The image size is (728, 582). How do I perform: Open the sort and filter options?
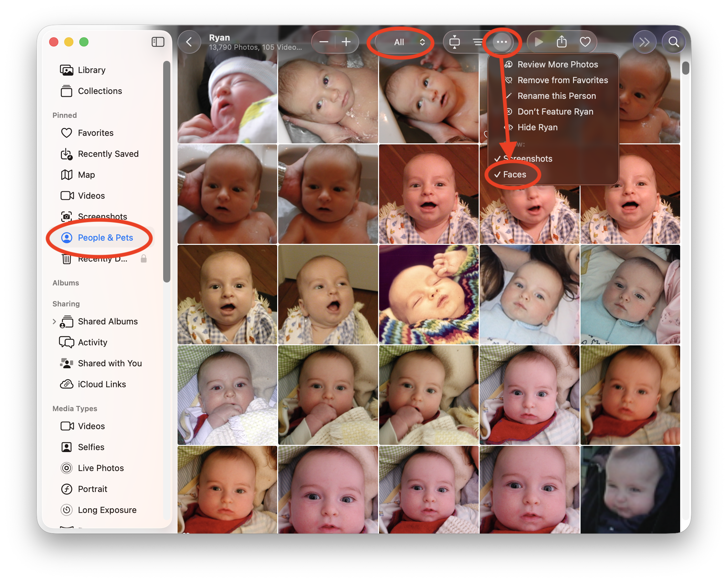[x=478, y=42]
